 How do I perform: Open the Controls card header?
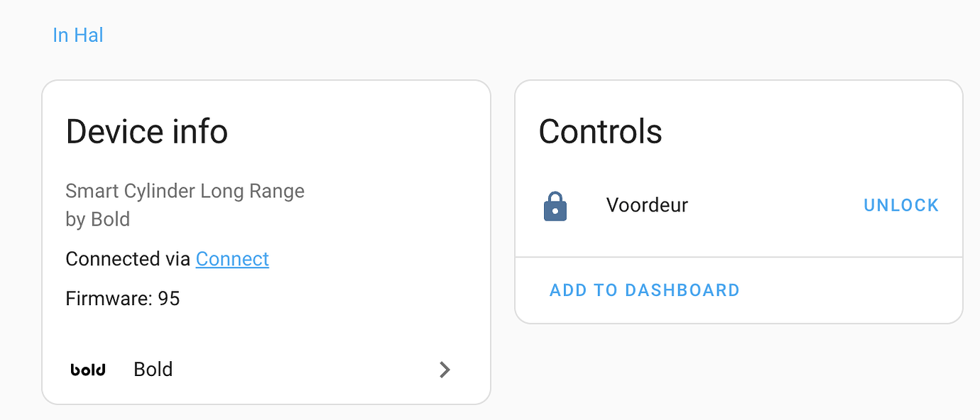pos(600,132)
